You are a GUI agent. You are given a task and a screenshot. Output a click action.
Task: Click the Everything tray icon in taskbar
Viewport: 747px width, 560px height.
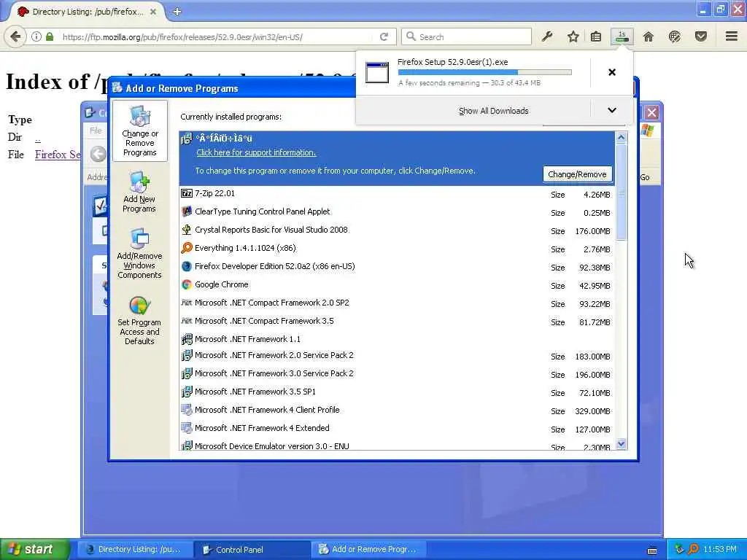tap(694, 550)
